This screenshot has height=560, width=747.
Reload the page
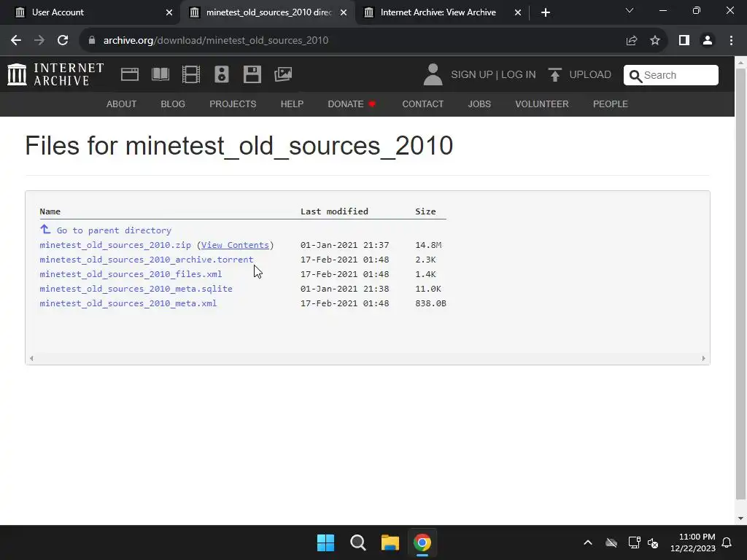[63, 41]
